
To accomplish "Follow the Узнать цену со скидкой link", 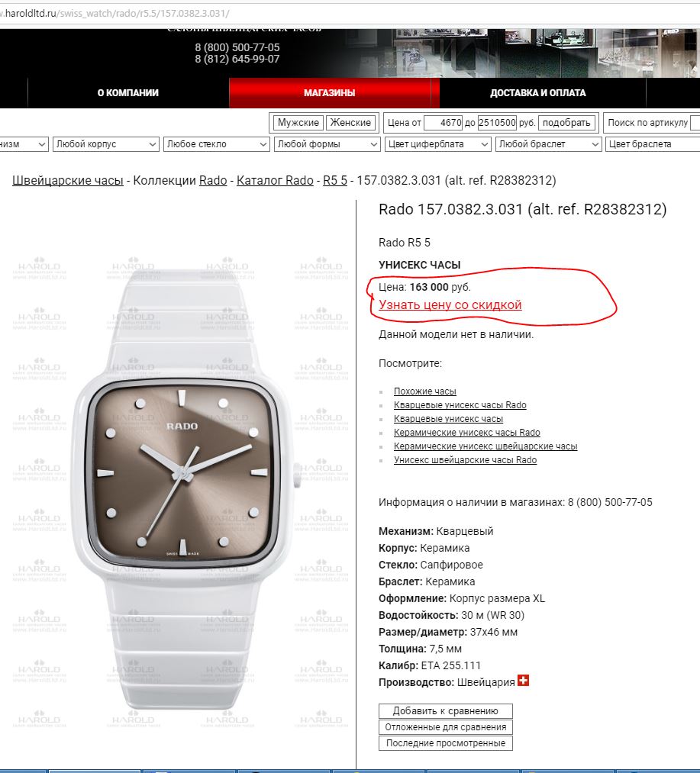I will pyautogui.click(x=450, y=304).
